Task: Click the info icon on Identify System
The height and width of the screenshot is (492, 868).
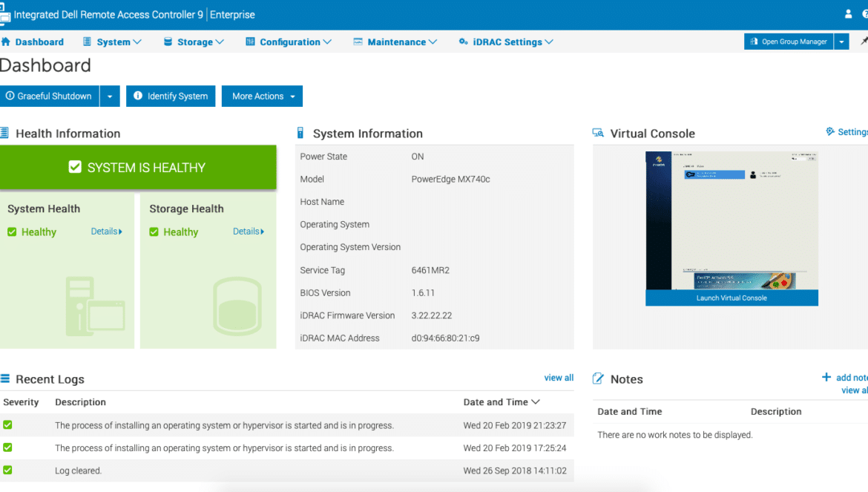Action: [138, 96]
